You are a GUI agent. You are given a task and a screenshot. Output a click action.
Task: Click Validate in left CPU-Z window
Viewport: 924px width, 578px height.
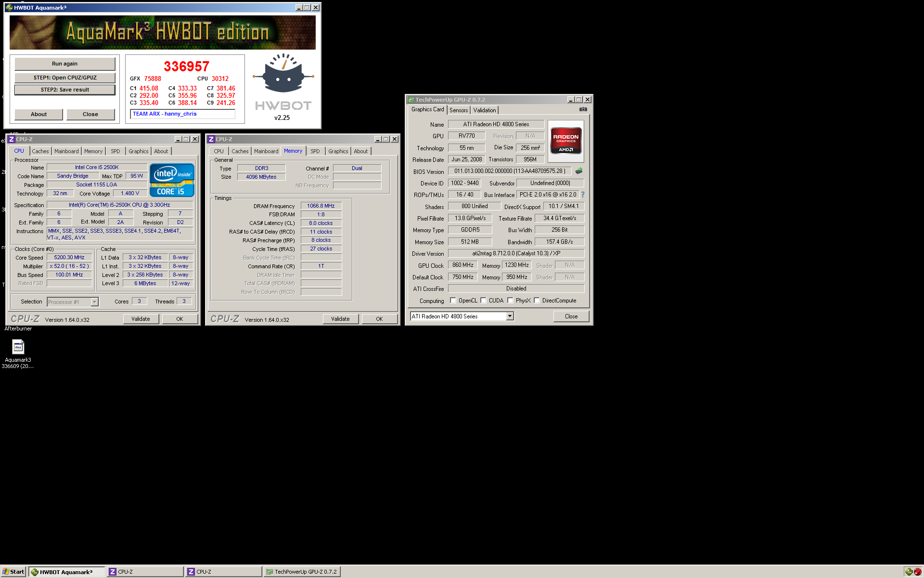141,319
